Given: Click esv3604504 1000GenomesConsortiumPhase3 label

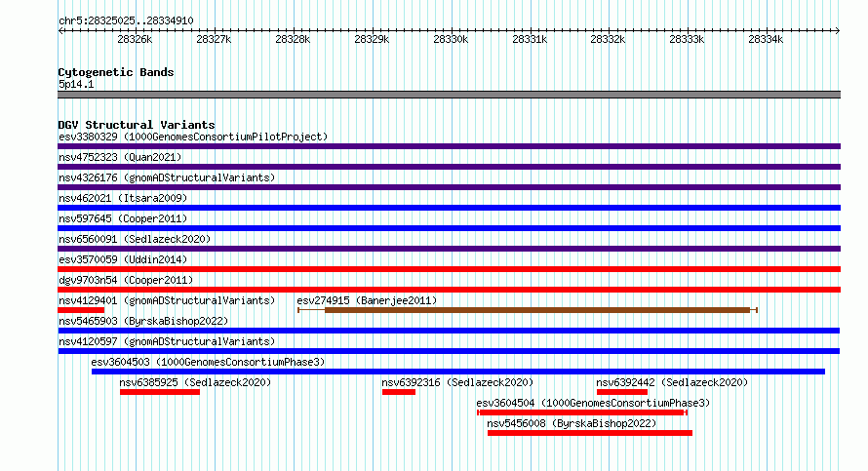Looking at the screenshot, I should [x=593, y=403].
